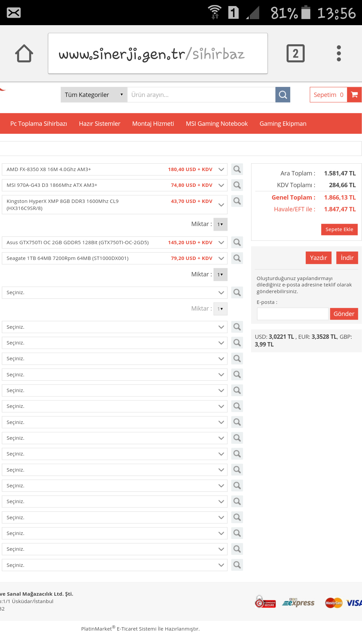Click the magnifier beside Asus GTX750TI row

[237, 242]
